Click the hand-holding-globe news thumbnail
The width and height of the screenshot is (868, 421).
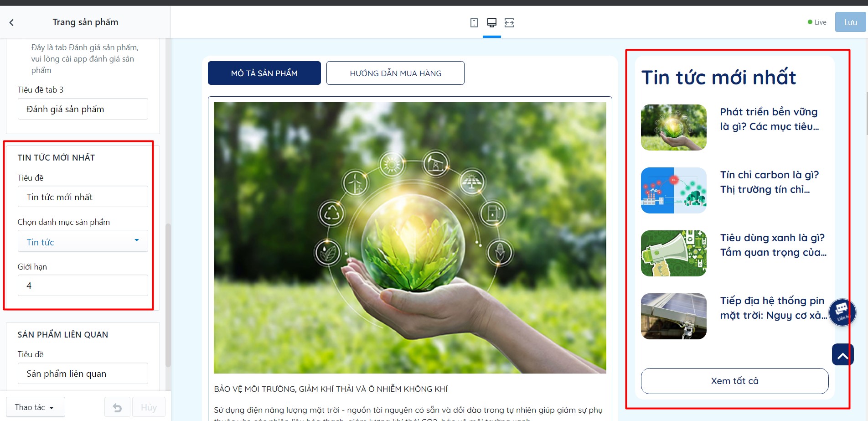(x=673, y=127)
